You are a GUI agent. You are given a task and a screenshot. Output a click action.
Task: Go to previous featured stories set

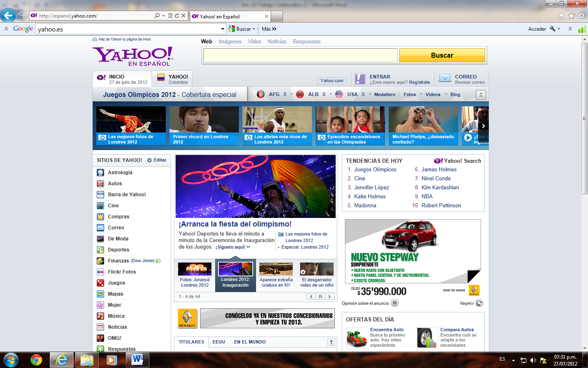click(311, 297)
